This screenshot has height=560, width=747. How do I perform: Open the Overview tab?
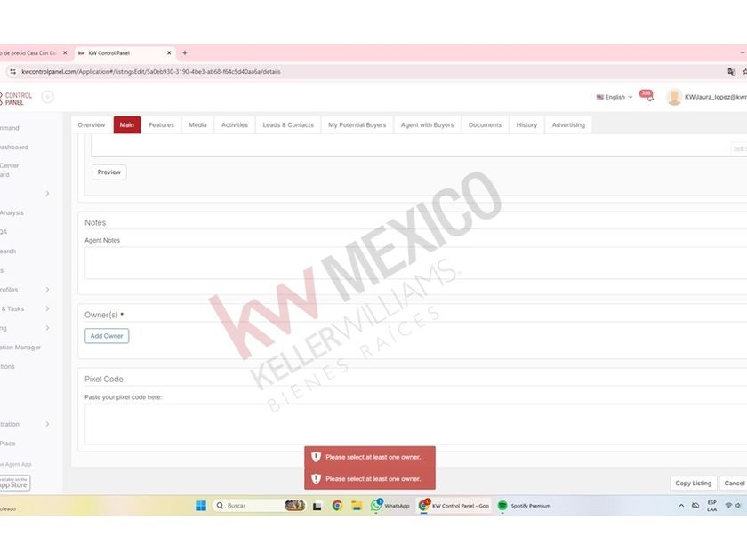(x=91, y=124)
